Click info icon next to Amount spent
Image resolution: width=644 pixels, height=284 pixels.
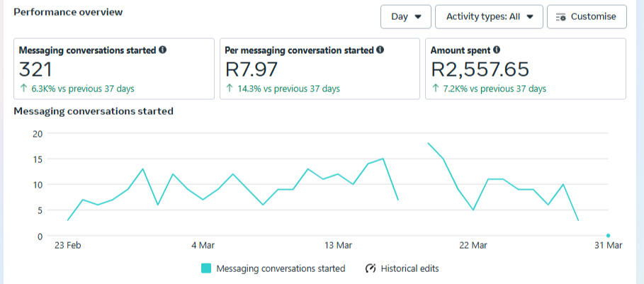pyautogui.click(x=497, y=50)
